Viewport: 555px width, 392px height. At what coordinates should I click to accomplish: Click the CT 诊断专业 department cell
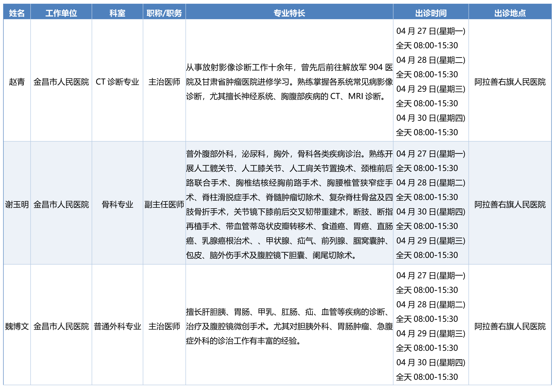click(x=117, y=82)
